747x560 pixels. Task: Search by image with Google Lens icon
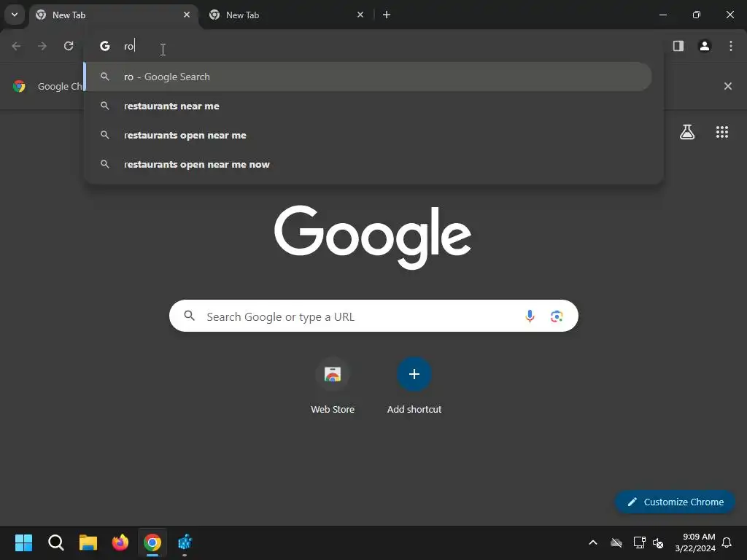click(x=557, y=316)
